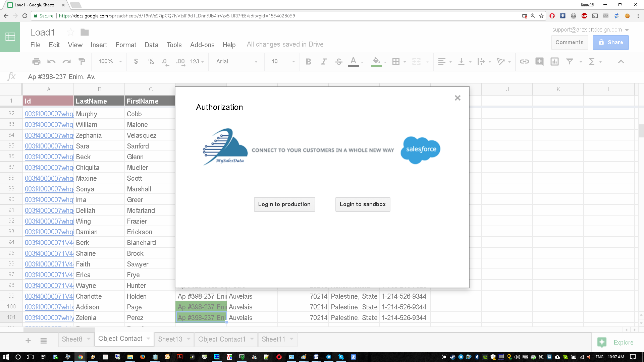Close the Authorization dialog
Screen dimensions: 644x362
pos(458,98)
